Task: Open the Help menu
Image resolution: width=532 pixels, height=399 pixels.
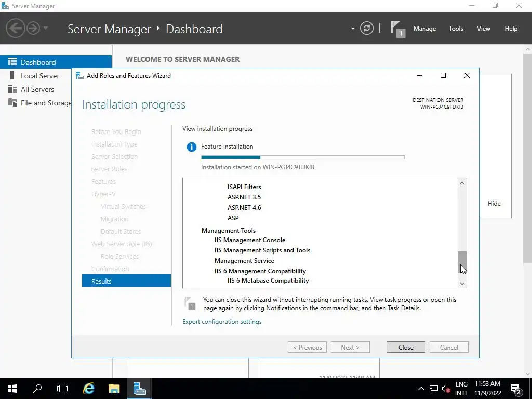Action: click(x=511, y=29)
